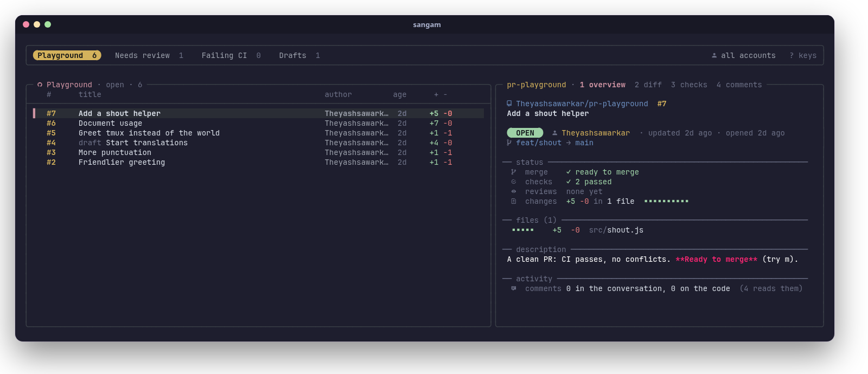Click the green diffstat bar for src/shout.js

pos(523,230)
